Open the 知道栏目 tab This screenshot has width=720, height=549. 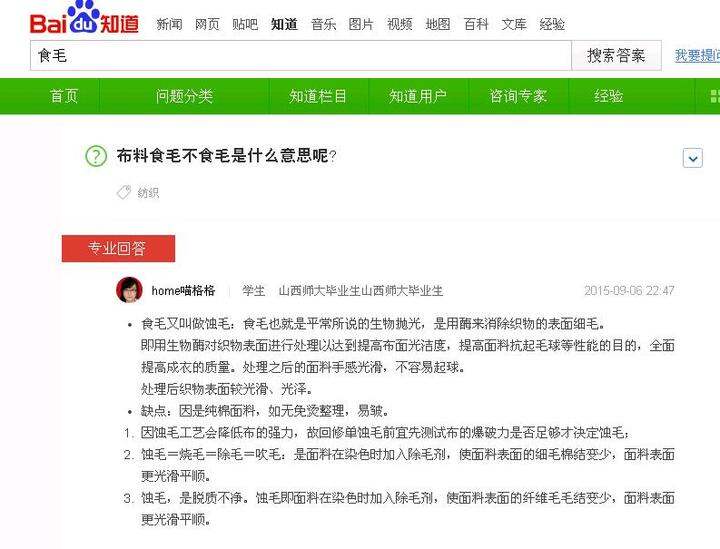tap(318, 96)
